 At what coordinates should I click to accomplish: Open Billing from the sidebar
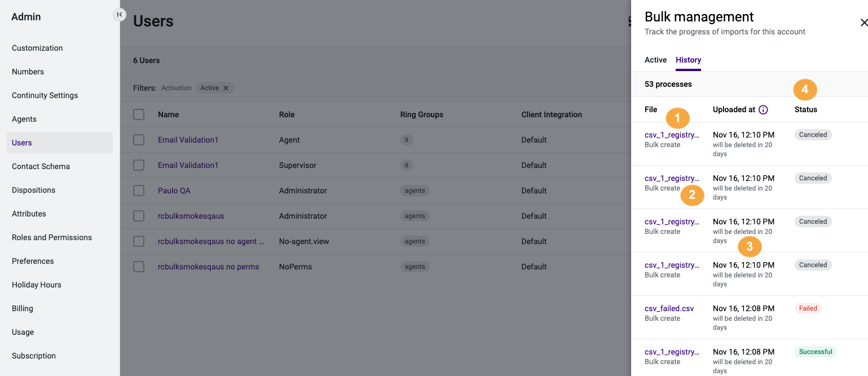[22, 308]
